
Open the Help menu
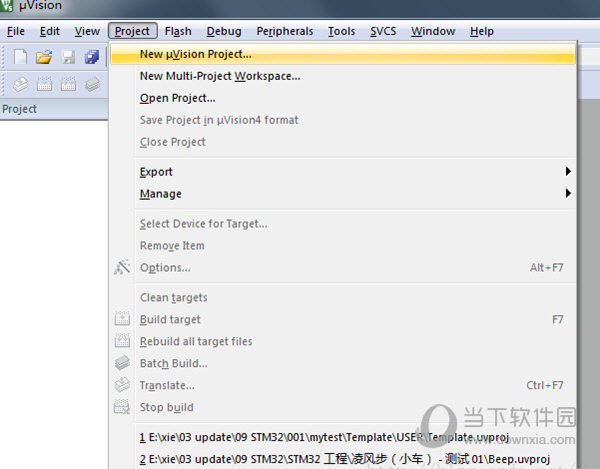[482, 31]
